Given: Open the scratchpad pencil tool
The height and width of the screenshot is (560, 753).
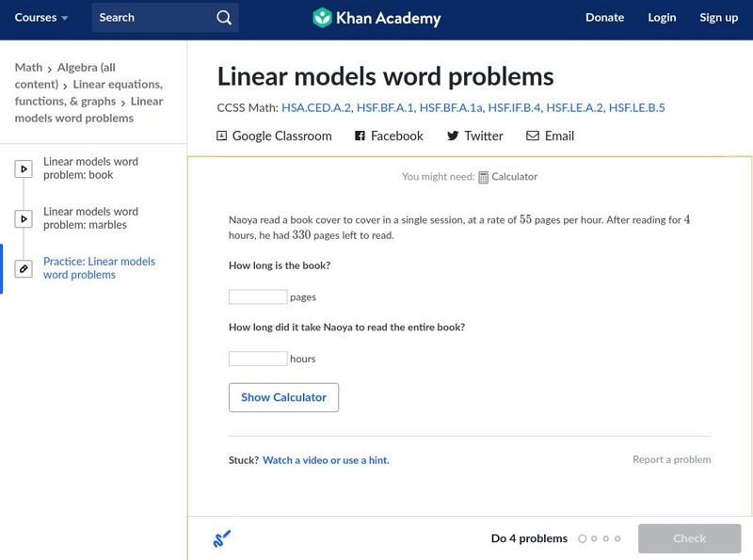Looking at the screenshot, I should click(222, 539).
